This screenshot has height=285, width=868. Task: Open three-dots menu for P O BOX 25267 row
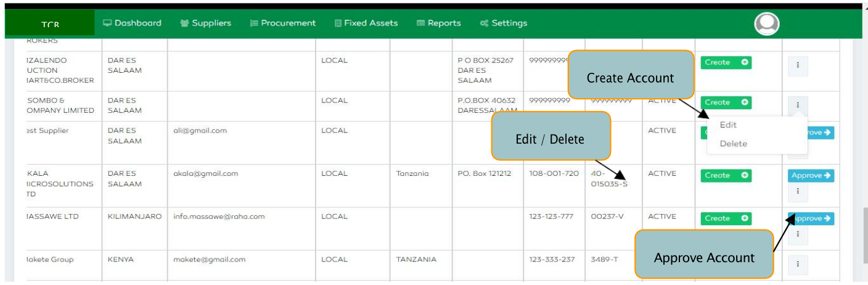(x=798, y=65)
